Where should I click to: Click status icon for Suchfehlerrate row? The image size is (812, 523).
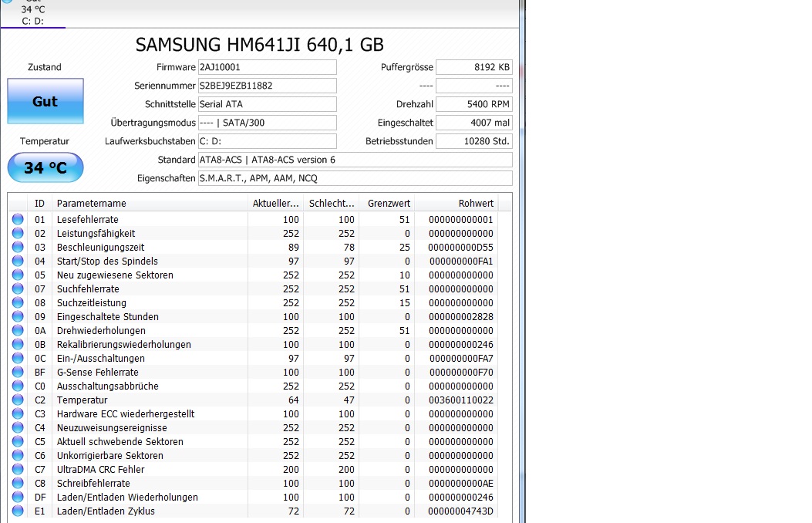click(19, 288)
